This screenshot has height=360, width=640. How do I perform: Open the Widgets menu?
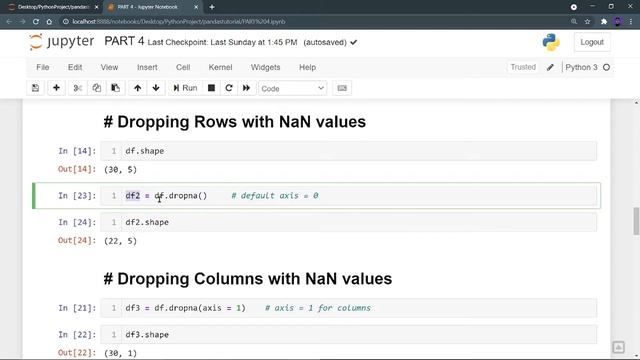tap(265, 67)
